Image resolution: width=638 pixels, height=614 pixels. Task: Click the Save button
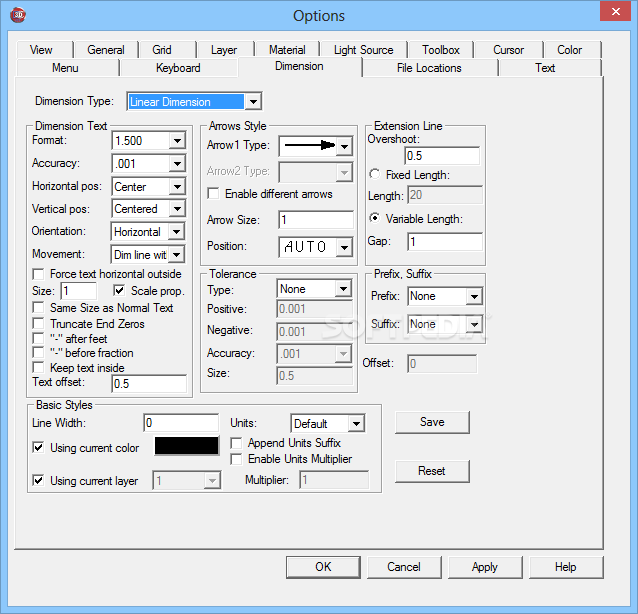[x=432, y=422]
